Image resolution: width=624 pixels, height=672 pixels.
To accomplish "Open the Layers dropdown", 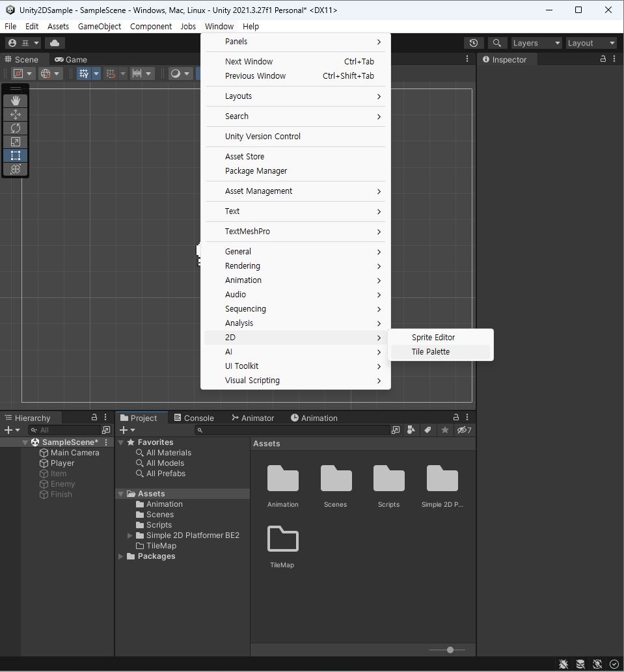I will 537,43.
